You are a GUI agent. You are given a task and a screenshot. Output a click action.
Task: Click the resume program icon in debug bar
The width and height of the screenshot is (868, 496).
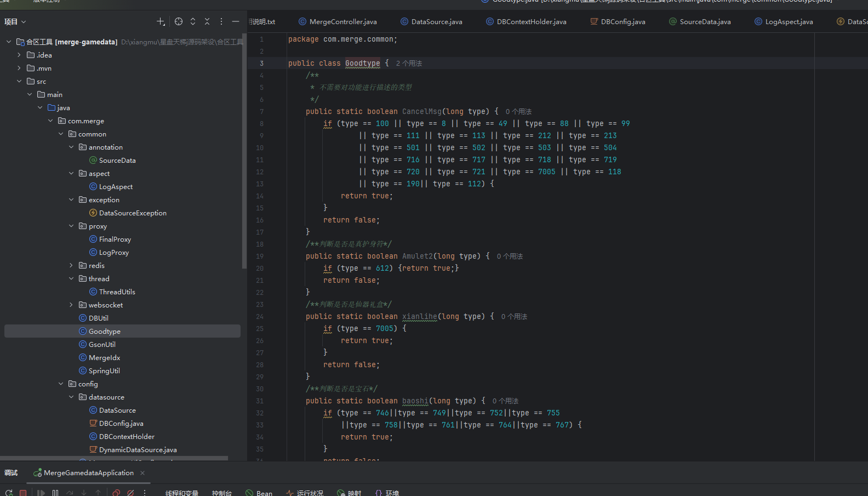[41, 493]
